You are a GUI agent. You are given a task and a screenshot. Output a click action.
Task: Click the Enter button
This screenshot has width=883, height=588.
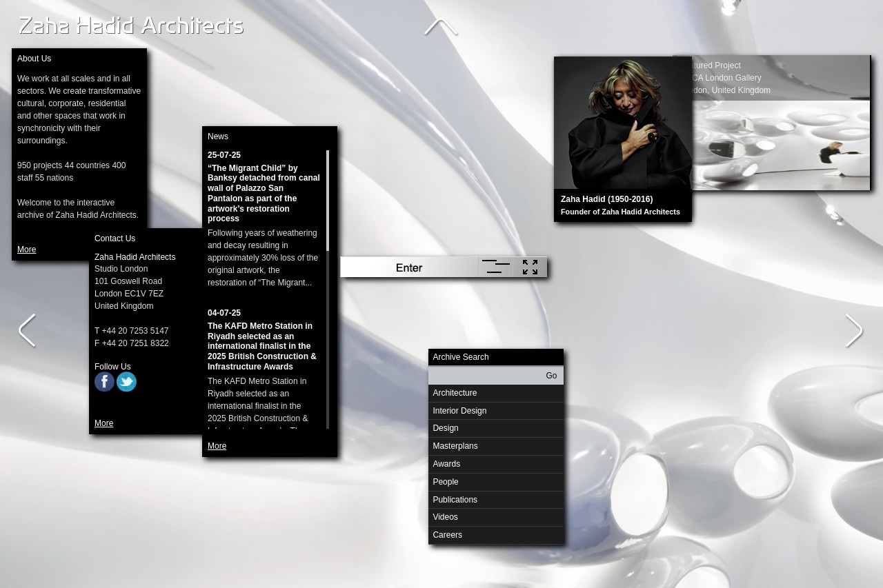pyautogui.click(x=409, y=267)
